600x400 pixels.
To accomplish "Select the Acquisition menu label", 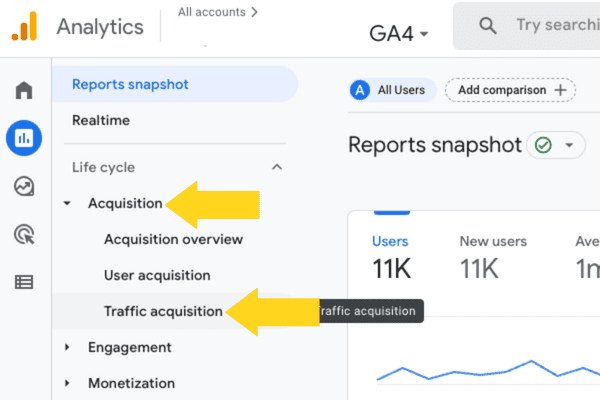I will click(x=125, y=203).
